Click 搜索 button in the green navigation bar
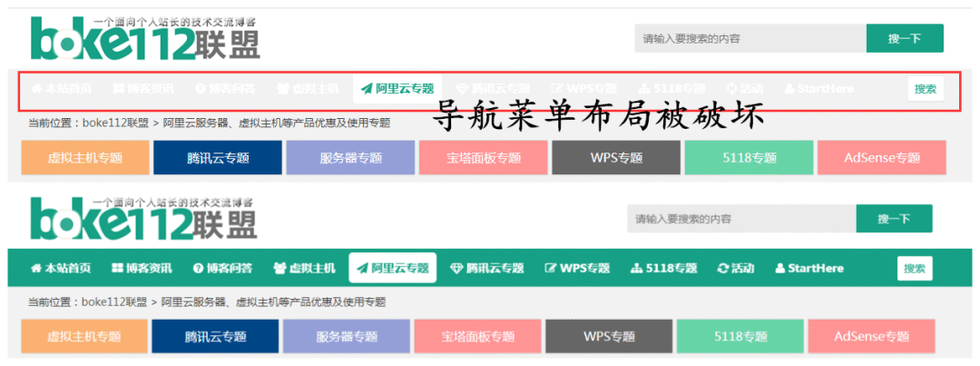The width and height of the screenshot is (980, 366). pos(915,269)
